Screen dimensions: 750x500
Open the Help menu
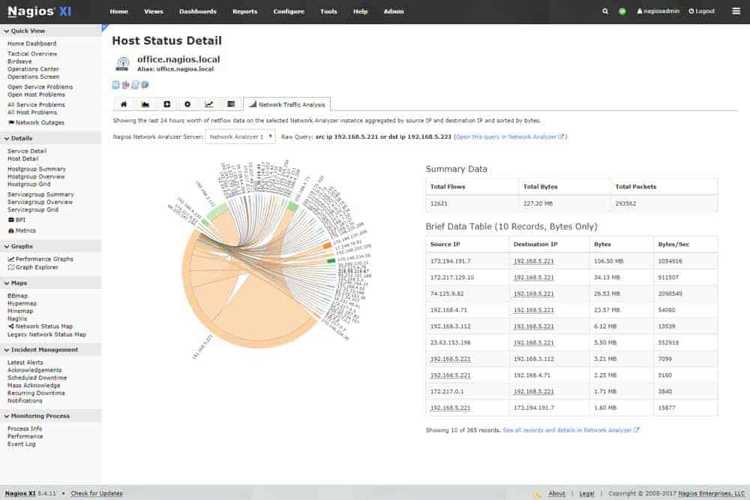(360, 11)
